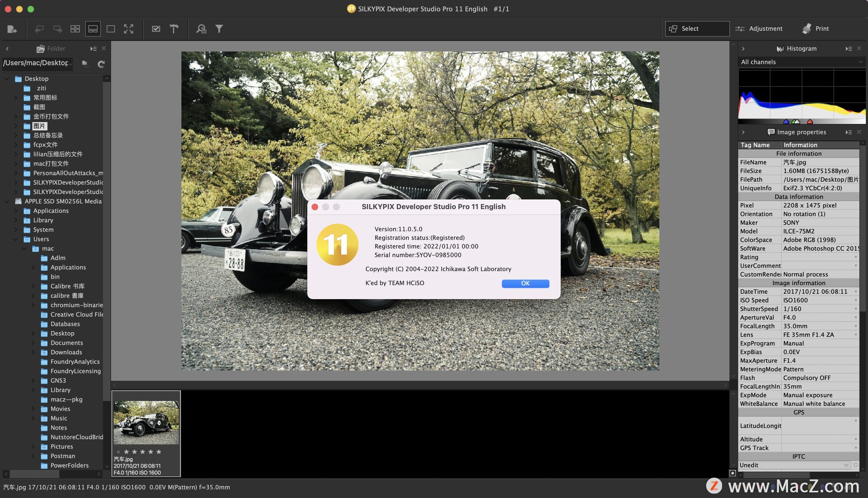Switch to the Adjustment section tab
Image resolution: width=868 pixels, height=498 pixels.
coord(759,28)
